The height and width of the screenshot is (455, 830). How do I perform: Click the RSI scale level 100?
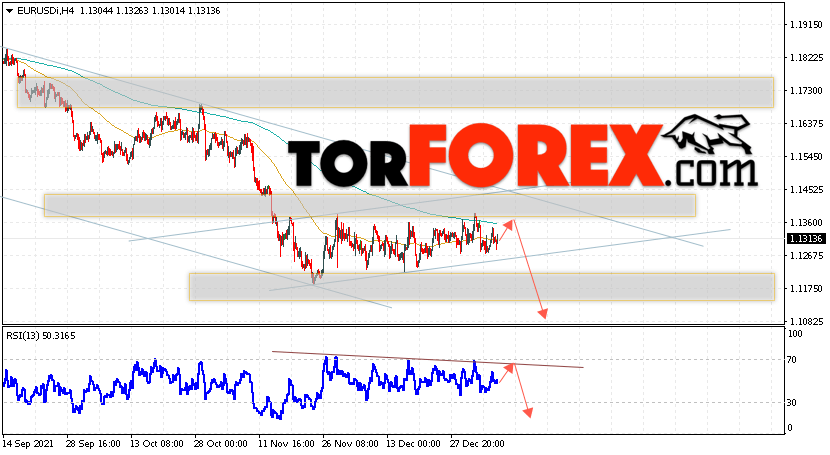click(795, 334)
